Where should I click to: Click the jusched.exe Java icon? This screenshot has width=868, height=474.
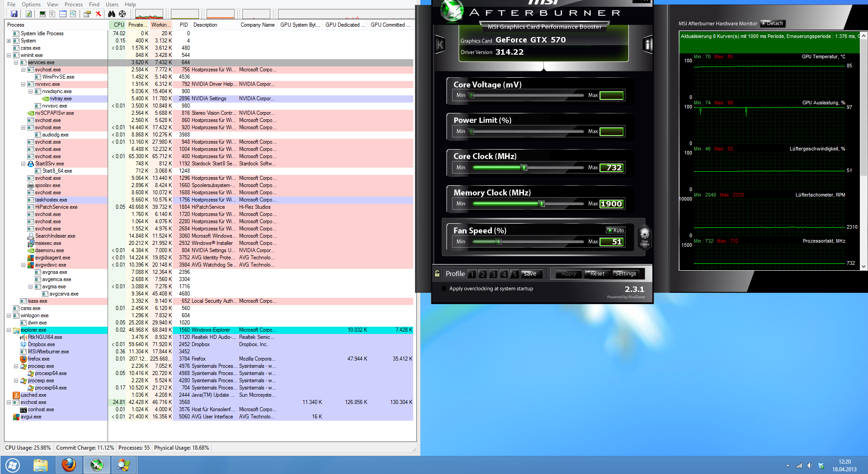click(x=16, y=395)
